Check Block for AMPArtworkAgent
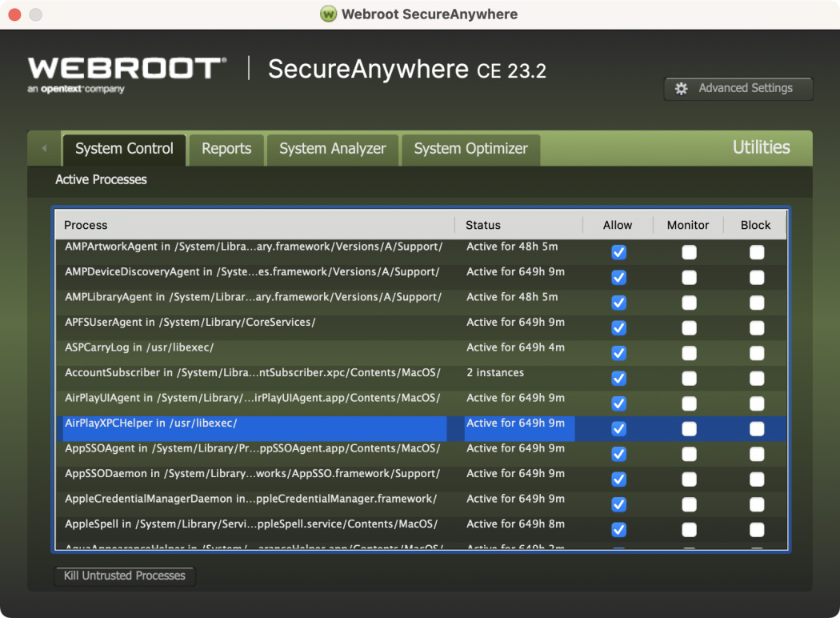 click(757, 252)
